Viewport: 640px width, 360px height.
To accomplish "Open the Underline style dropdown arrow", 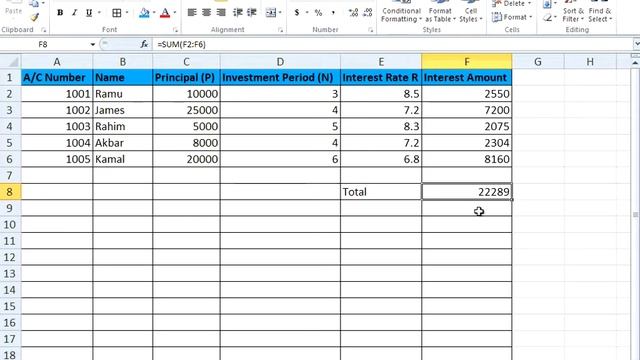I will pos(99,13).
